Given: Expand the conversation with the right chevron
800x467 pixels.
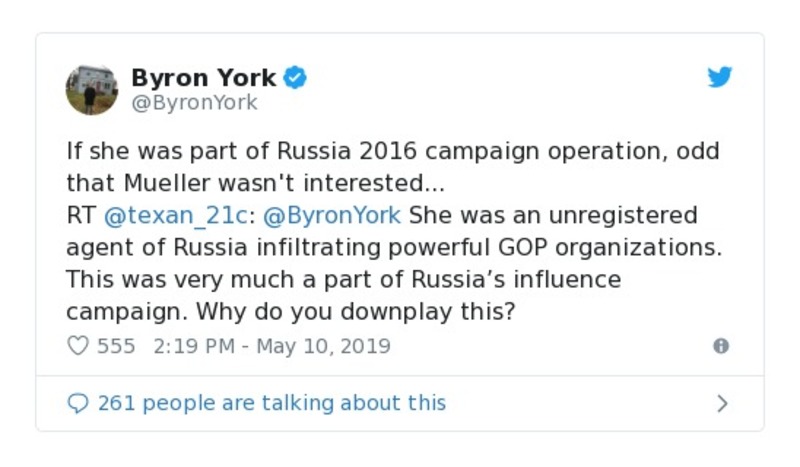Looking at the screenshot, I should 722,403.
